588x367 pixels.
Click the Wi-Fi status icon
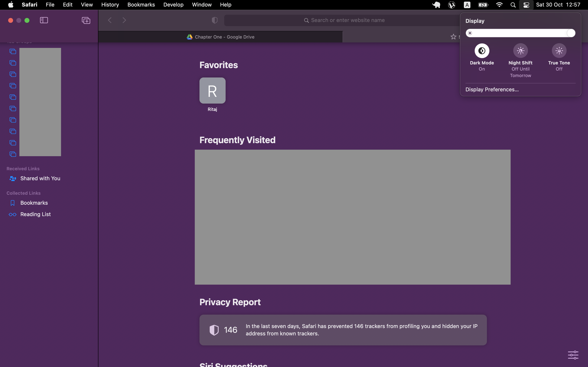click(x=499, y=5)
